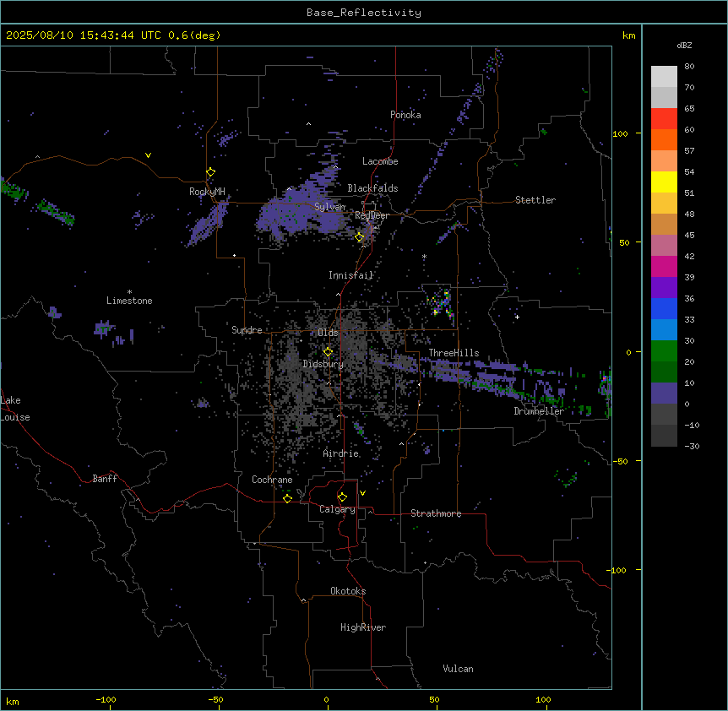Screen dimensions: 728x711
Task: Click the Limestone label
Action: tap(129, 301)
